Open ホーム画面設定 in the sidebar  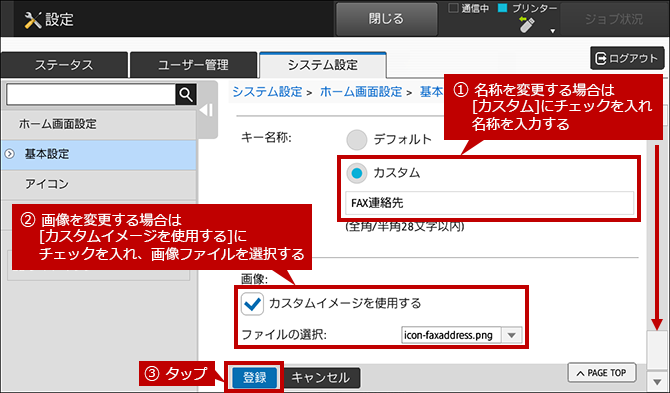(x=98, y=124)
